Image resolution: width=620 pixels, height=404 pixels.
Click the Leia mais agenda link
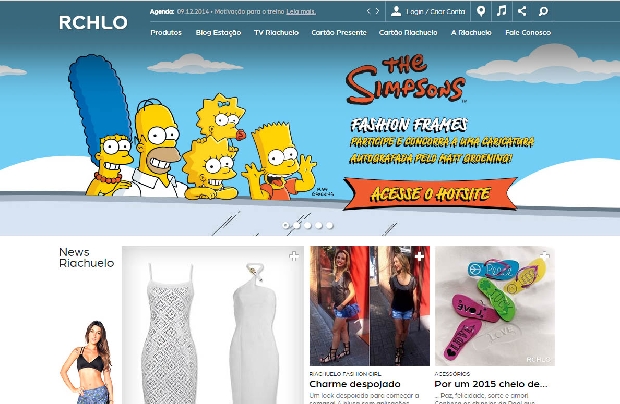point(301,11)
